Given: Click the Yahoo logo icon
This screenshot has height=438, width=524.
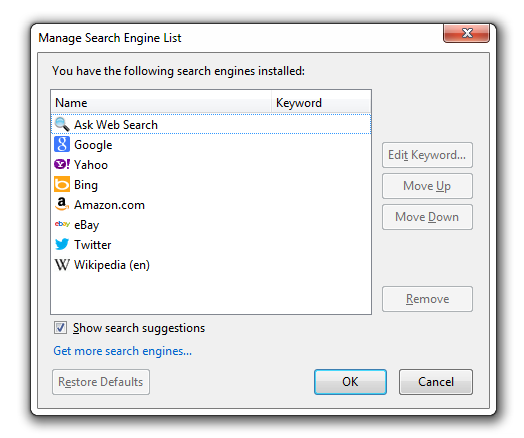Looking at the screenshot, I should [62, 164].
